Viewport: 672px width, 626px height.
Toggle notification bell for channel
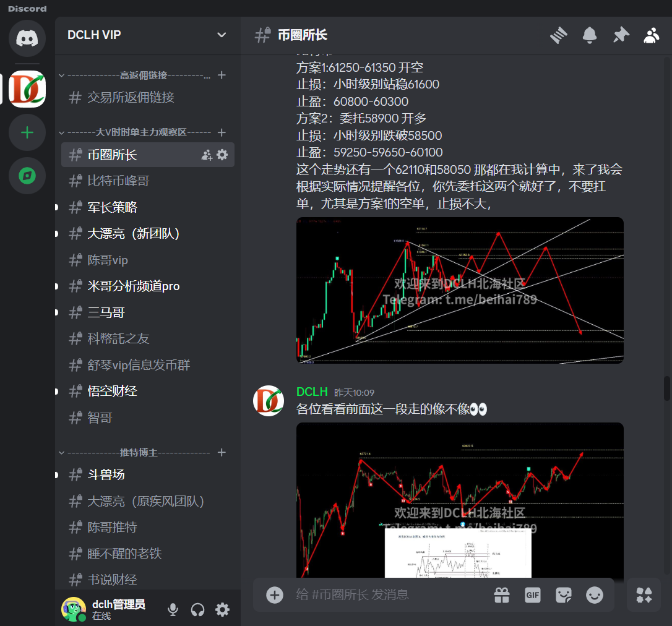click(590, 35)
